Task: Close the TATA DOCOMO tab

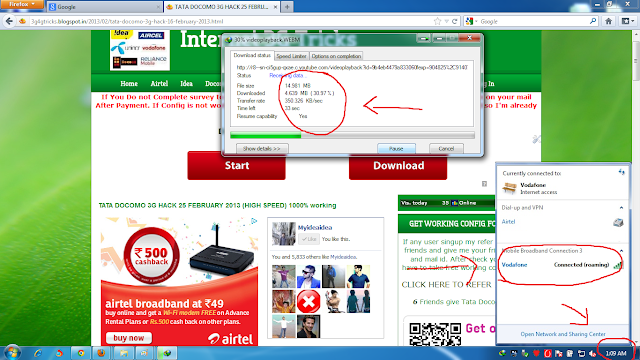Action: (276, 7)
